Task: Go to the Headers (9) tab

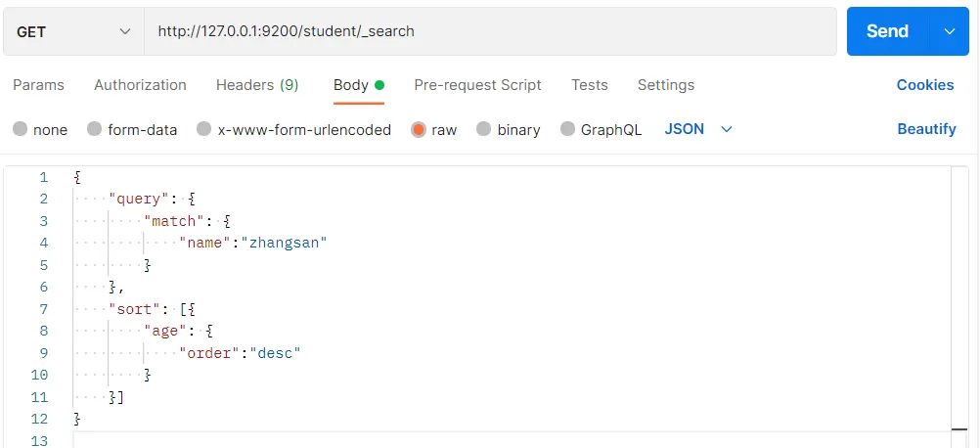Action: 257,85
